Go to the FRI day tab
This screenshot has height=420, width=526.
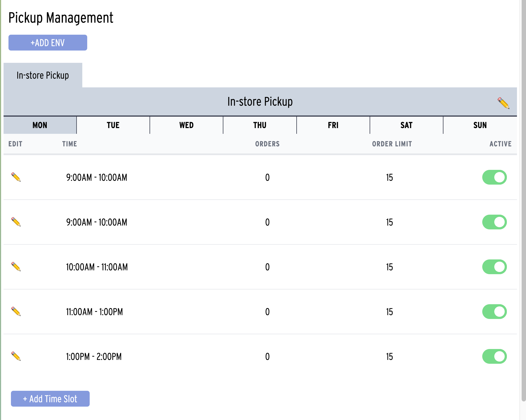(333, 125)
